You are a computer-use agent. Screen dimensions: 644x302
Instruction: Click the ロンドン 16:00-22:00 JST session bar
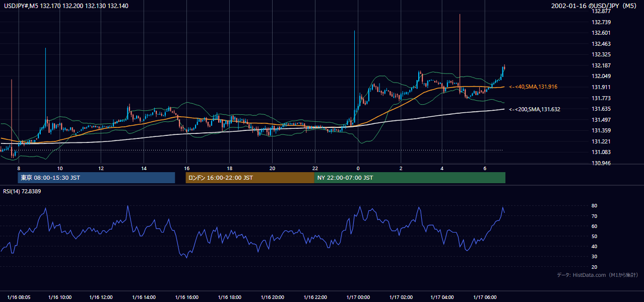coord(250,178)
